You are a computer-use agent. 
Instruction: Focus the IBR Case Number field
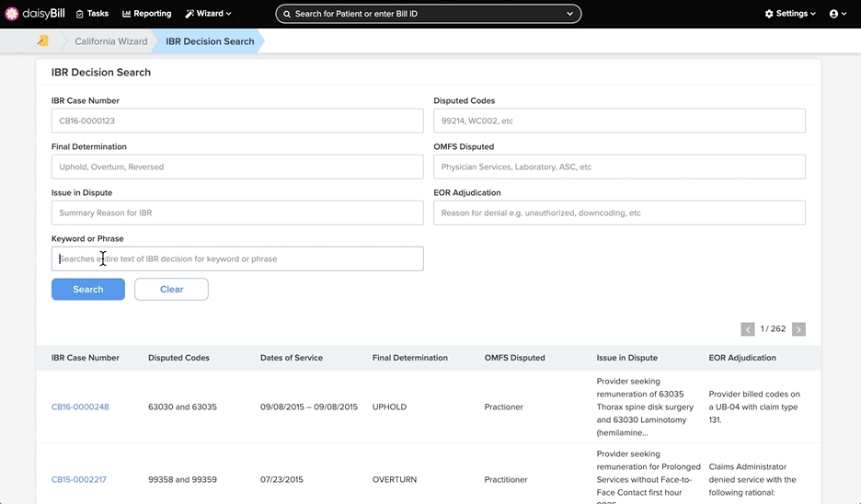tap(237, 120)
